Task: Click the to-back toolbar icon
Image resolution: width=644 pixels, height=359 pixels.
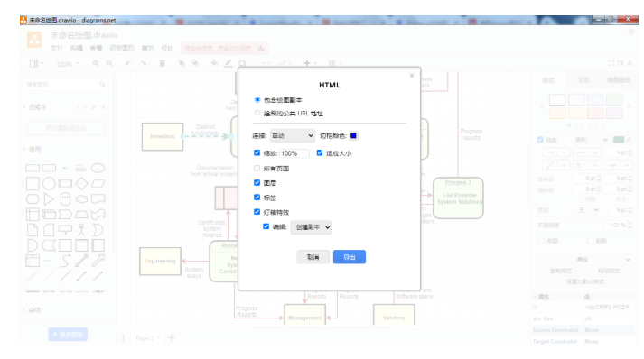Action: click(x=195, y=63)
